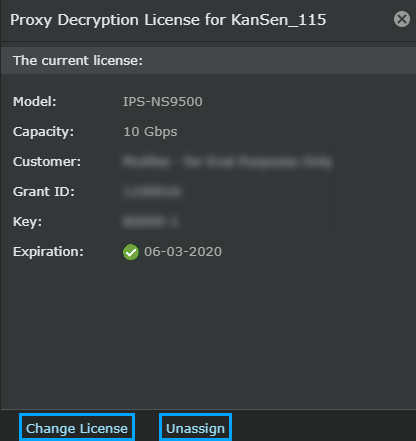Open the Change License link
This screenshot has width=416, height=441.
[77, 428]
